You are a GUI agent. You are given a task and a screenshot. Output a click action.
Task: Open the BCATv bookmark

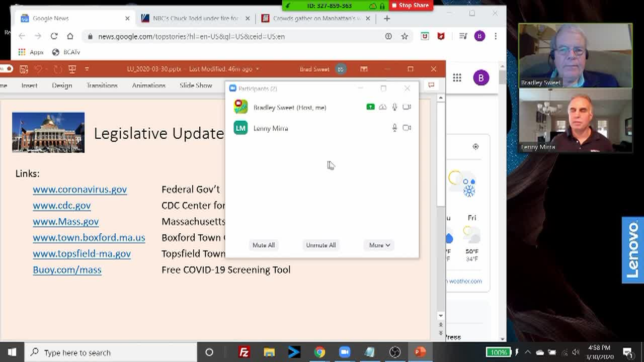click(x=66, y=52)
